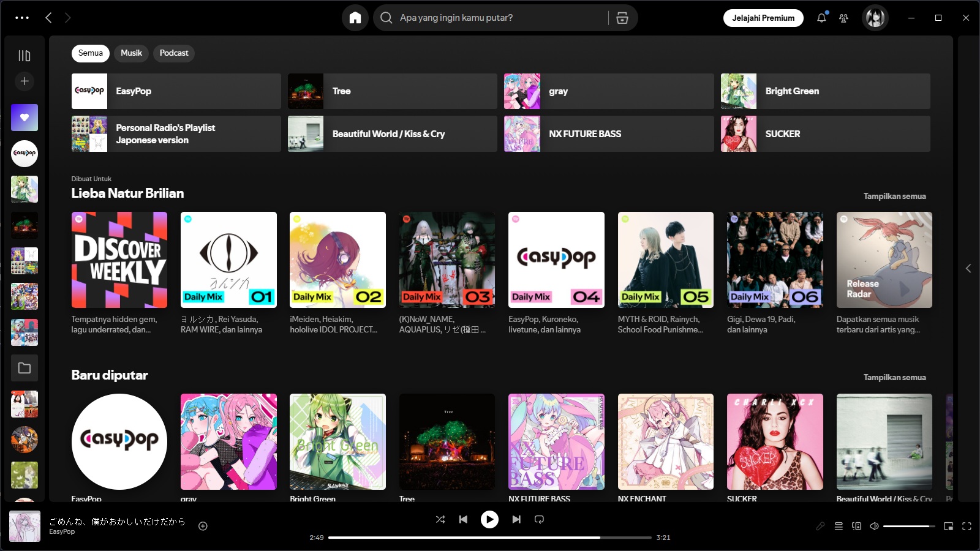Open the NX FUTURE BASS shortcut tile
The image size is (980, 551).
click(x=609, y=133)
